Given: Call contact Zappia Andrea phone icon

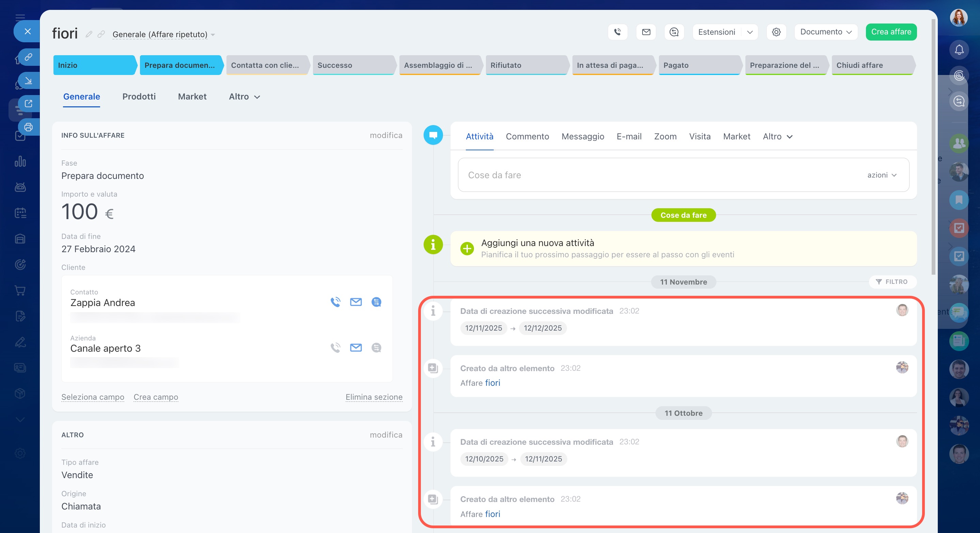Looking at the screenshot, I should point(335,302).
